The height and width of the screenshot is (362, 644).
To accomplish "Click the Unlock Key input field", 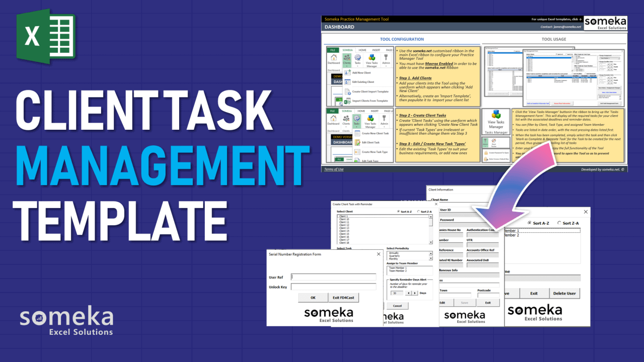I will [x=334, y=287].
